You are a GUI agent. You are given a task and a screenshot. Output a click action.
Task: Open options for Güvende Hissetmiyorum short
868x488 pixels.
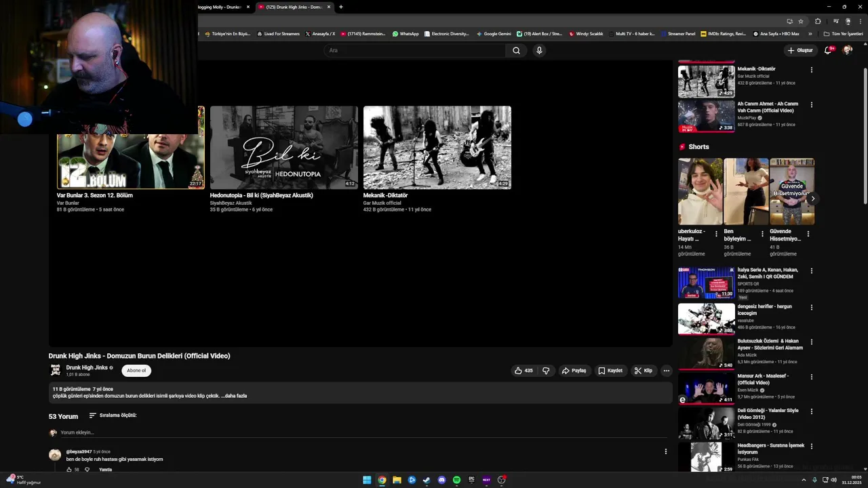coord(808,235)
